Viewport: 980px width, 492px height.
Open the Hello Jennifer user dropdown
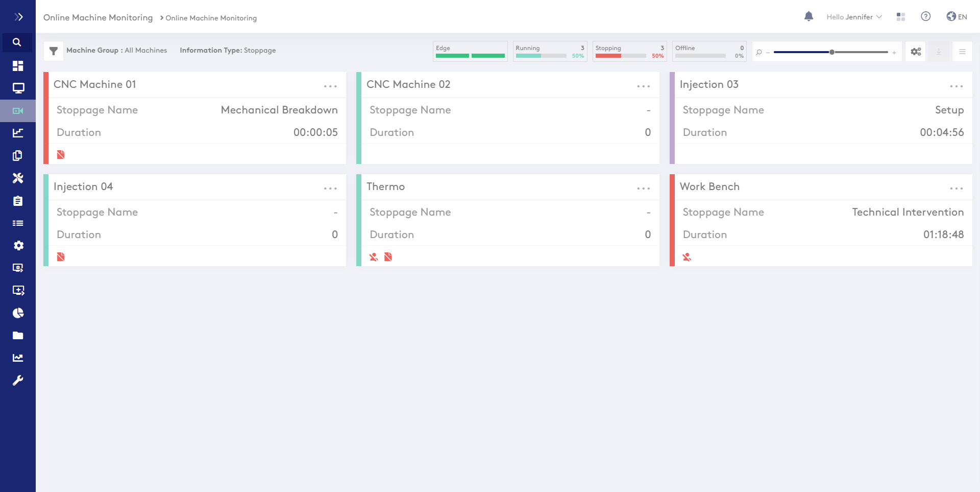853,17
